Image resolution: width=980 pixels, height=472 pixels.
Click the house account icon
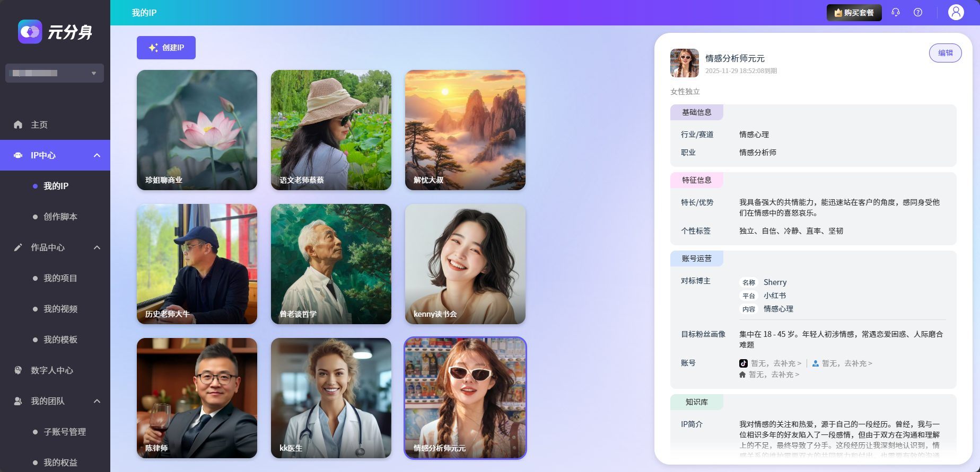(x=742, y=375)
